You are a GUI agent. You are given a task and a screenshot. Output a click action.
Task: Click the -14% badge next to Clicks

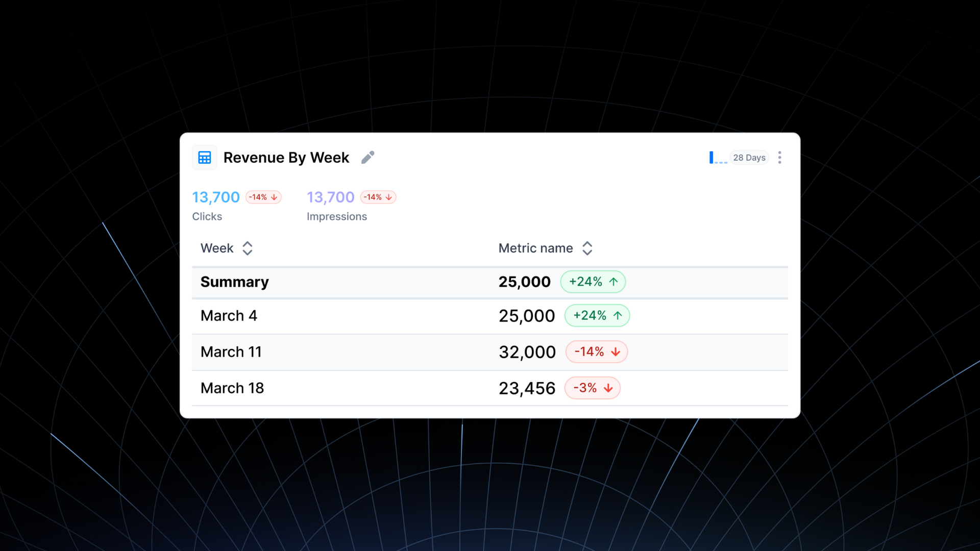(263, 197)
